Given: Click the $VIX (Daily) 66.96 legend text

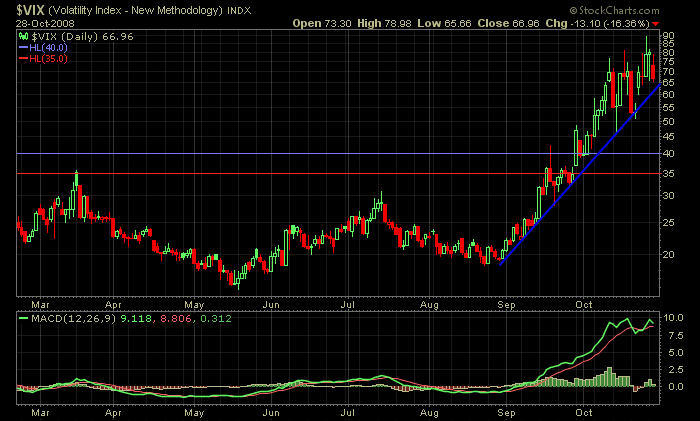Looking at the screenshot, I should tap(82, 37).
